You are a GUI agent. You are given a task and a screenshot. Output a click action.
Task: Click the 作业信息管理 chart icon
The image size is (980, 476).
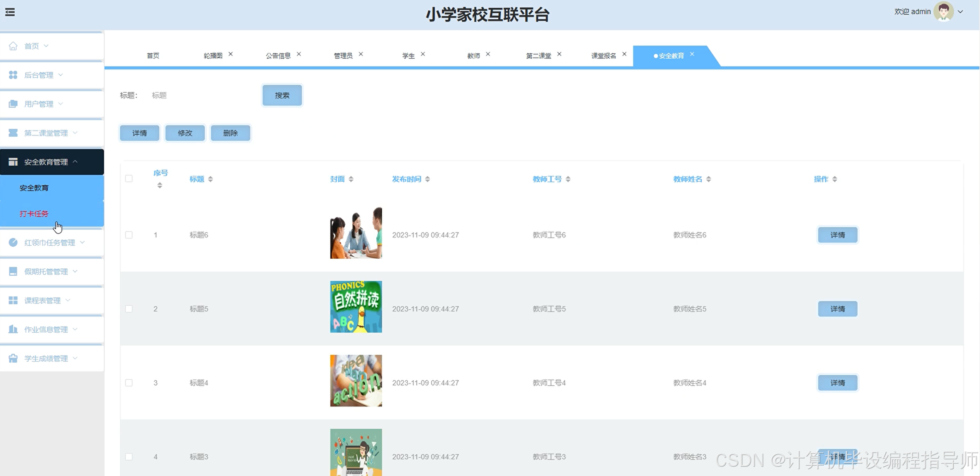(13, 329)
